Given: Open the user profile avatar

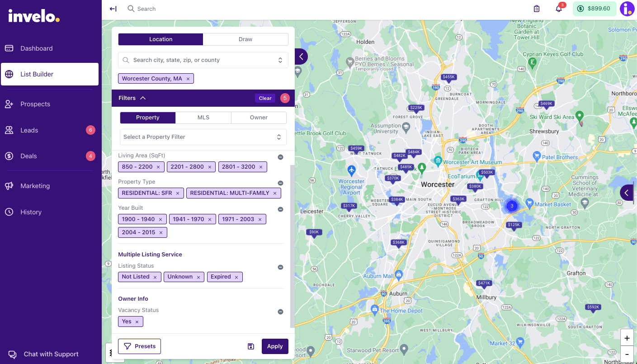Looking at the screenshot, I should click(x=627, y=9).
